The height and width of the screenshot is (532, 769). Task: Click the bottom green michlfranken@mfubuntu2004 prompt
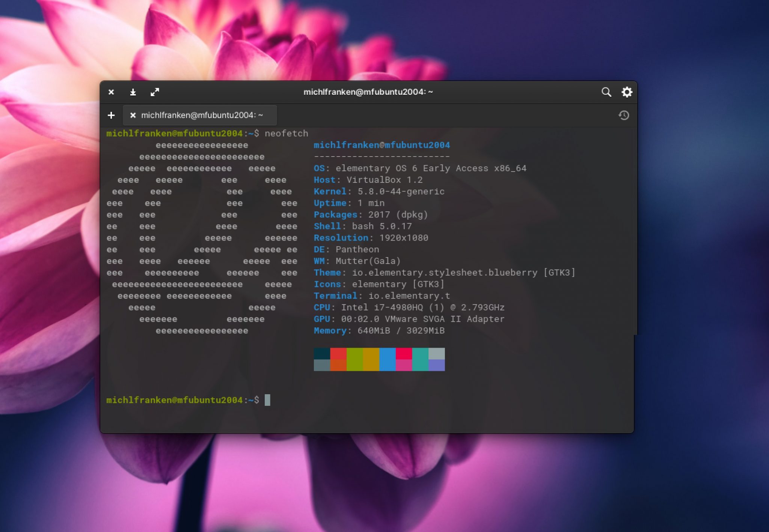(x=174, y=400)
